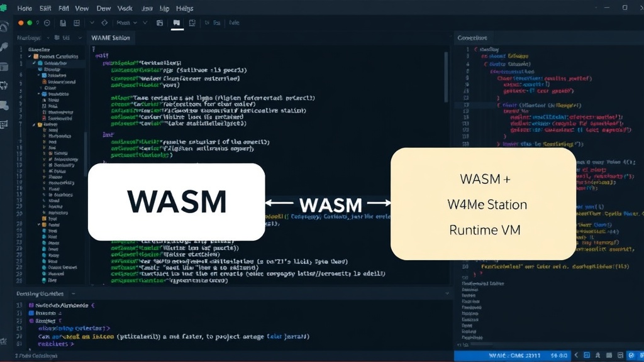Click the package icon left of the underlined icon
The image size is (644, 362).
[160, 23]
